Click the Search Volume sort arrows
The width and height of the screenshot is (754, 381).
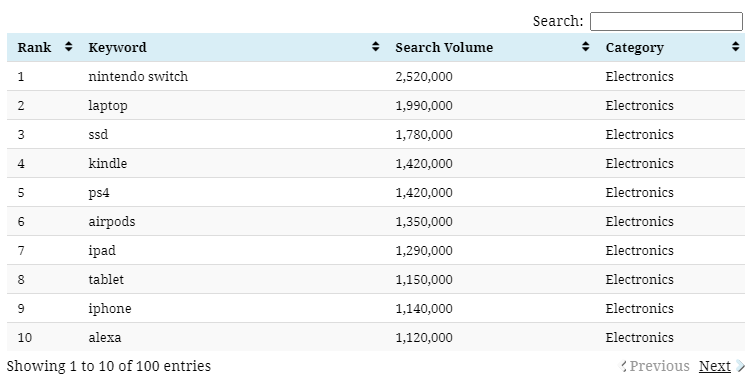(585, 47)
